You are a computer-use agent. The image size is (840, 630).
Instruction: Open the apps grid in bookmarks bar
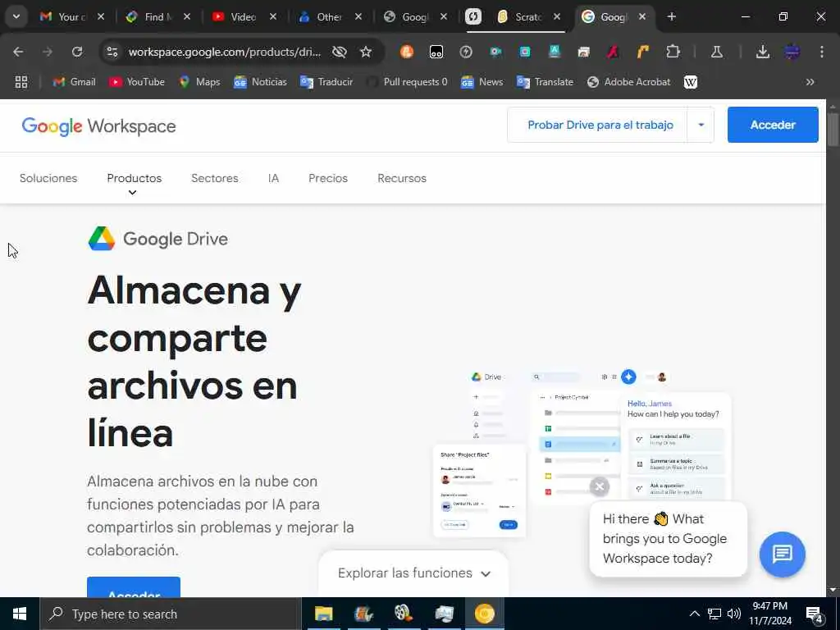point(21,82)
